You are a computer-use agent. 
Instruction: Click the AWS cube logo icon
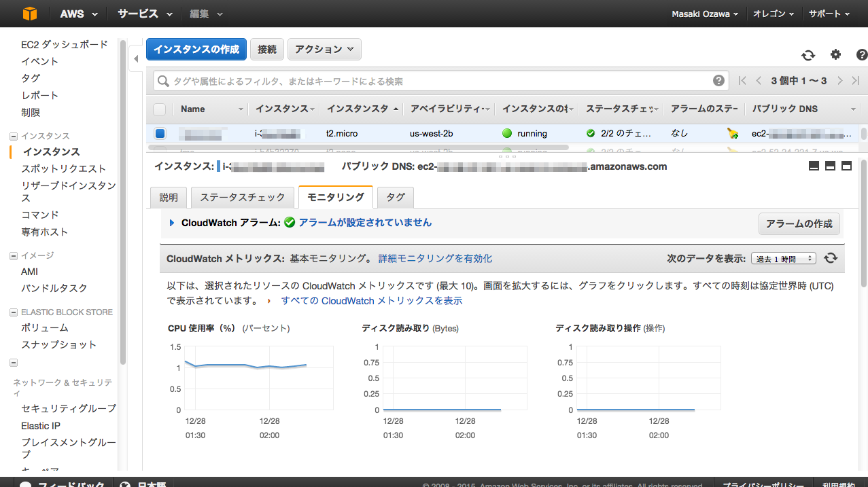click(x=30, y=14)
